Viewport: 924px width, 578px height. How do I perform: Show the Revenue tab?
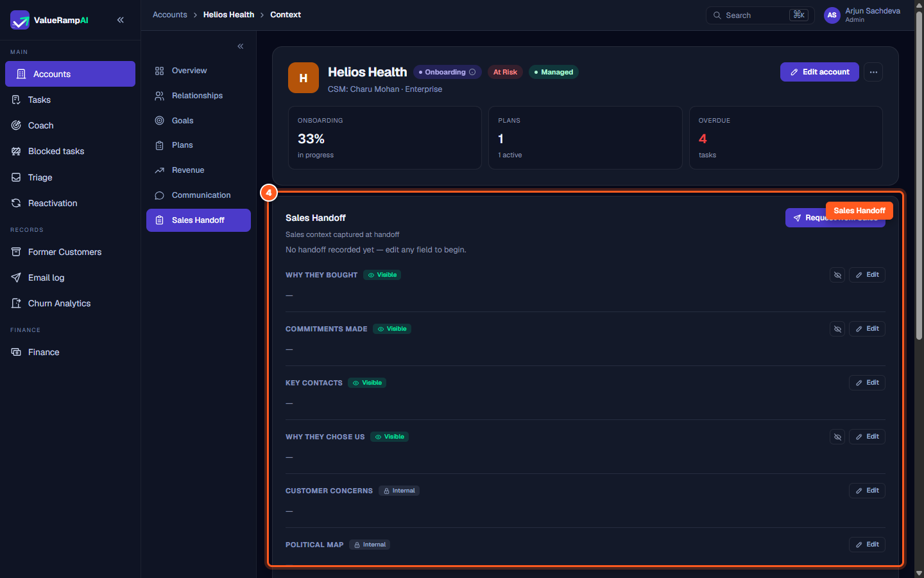(x=198, y=170)
